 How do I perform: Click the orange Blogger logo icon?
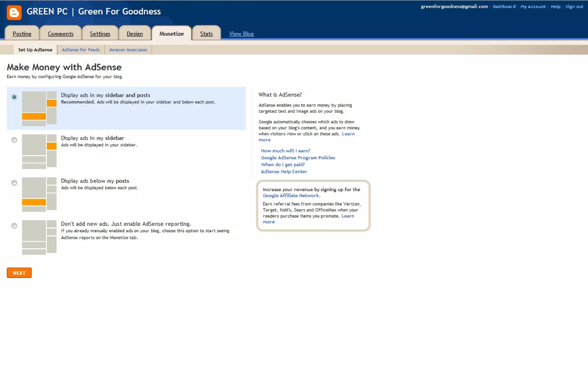click(14, 12)
